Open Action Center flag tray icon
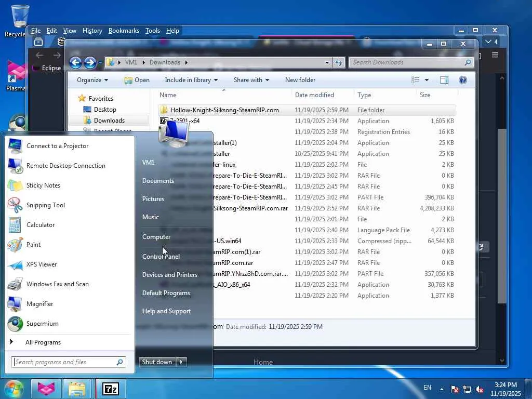 (455, 390)
